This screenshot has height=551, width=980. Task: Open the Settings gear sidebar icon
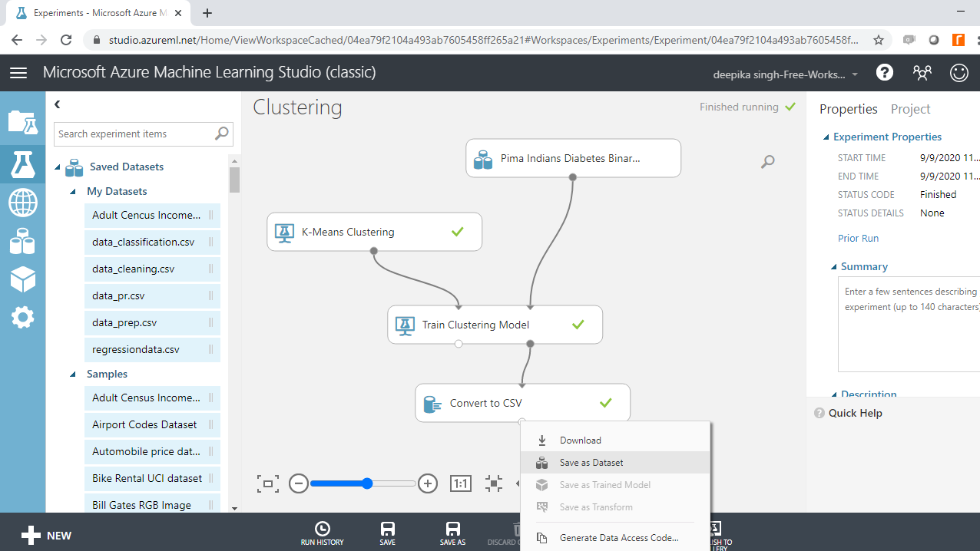click(x=22, y=316)
